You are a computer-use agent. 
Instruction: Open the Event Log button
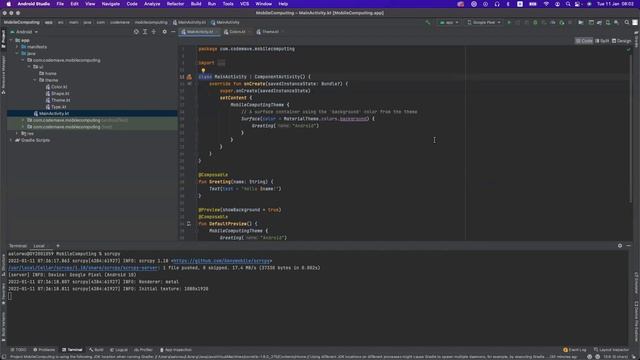pyautogui.click(x=575, y=350)
